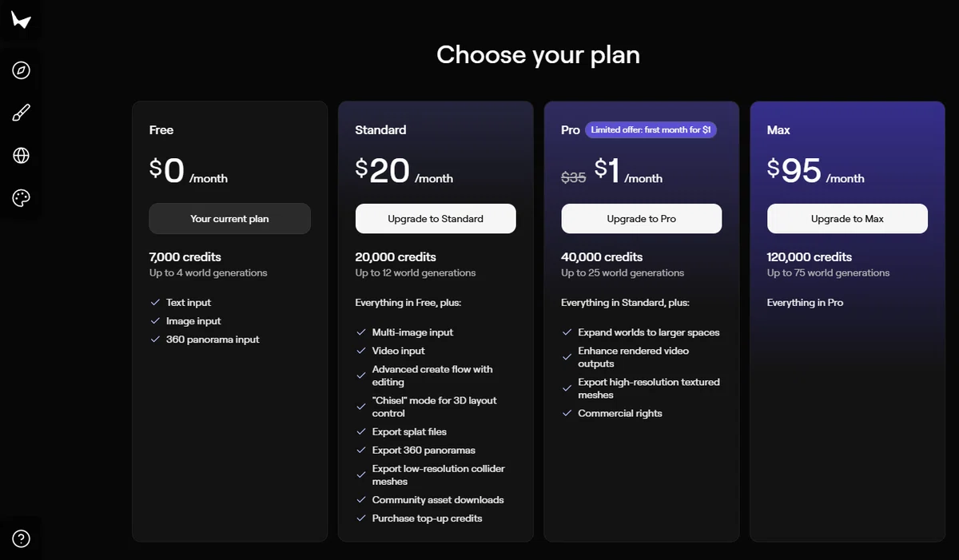Click the Choose your plan heading
The height and width of the screenshot is (560, 959).
[x=538, y=54]
